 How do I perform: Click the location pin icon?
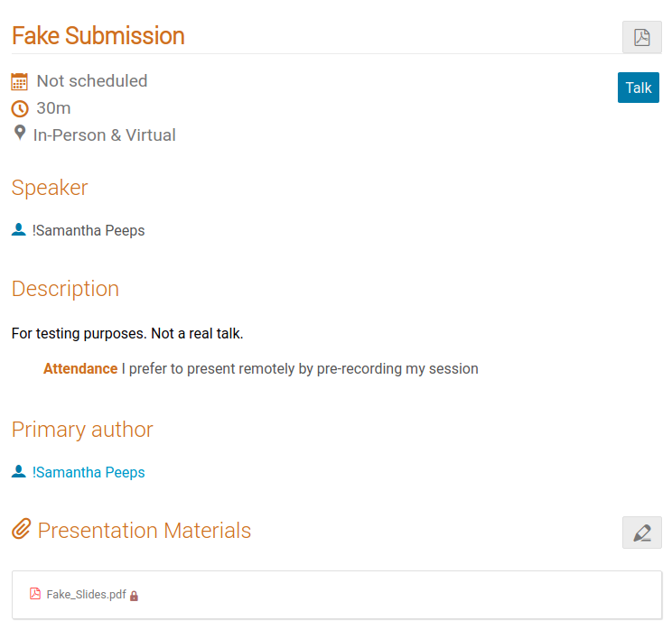click(x=20, y=133)
